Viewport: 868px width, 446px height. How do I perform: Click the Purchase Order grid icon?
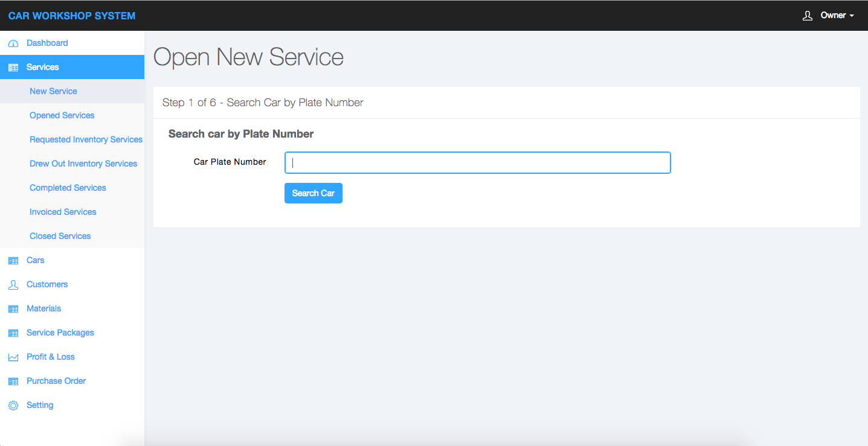pos(13,381)
